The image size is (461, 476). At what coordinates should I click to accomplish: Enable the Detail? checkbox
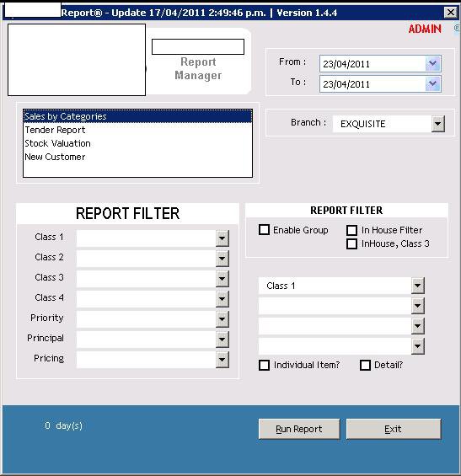point(365,365)
